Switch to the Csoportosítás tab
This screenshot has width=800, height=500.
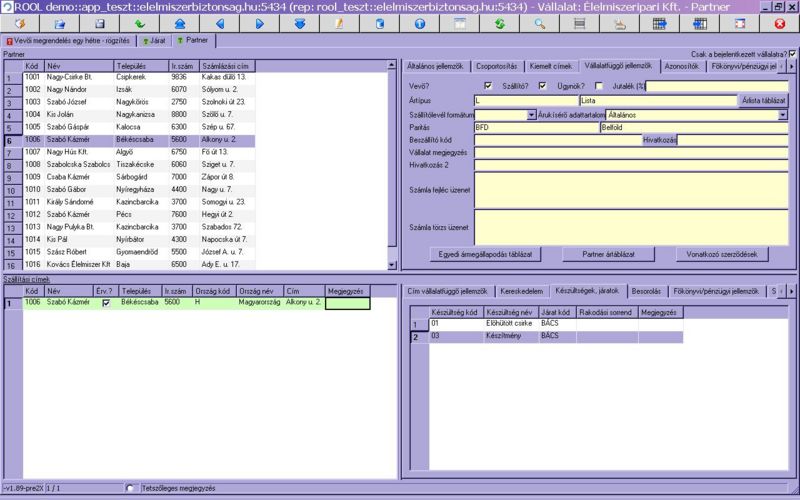pyautogui.click(x=495, y=66)
